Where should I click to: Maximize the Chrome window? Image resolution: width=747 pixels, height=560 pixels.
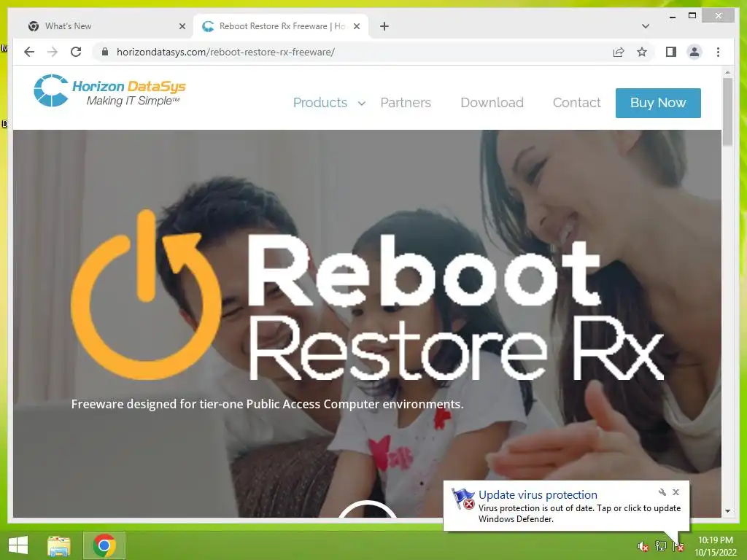pyautogui.click(x=692, y=16)
